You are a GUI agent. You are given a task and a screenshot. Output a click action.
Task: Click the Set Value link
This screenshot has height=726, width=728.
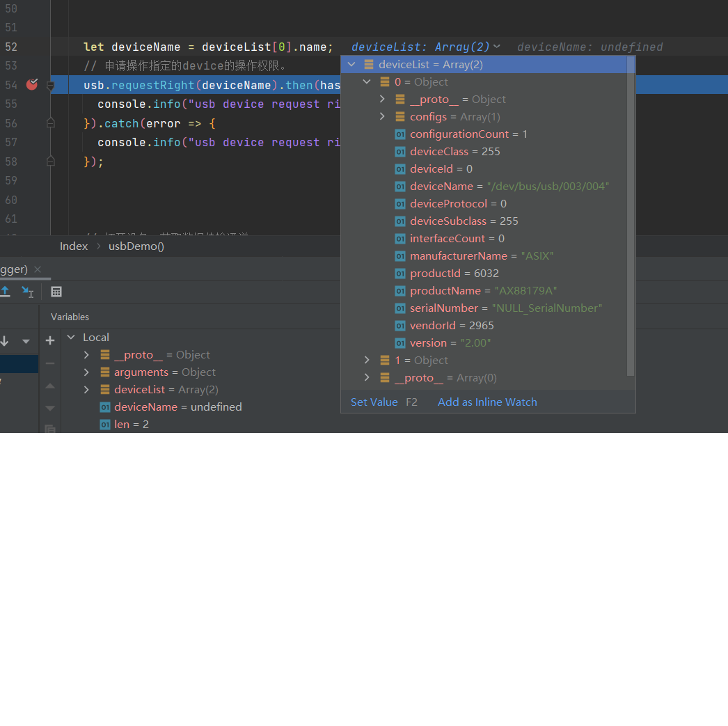tap(374, 402)
